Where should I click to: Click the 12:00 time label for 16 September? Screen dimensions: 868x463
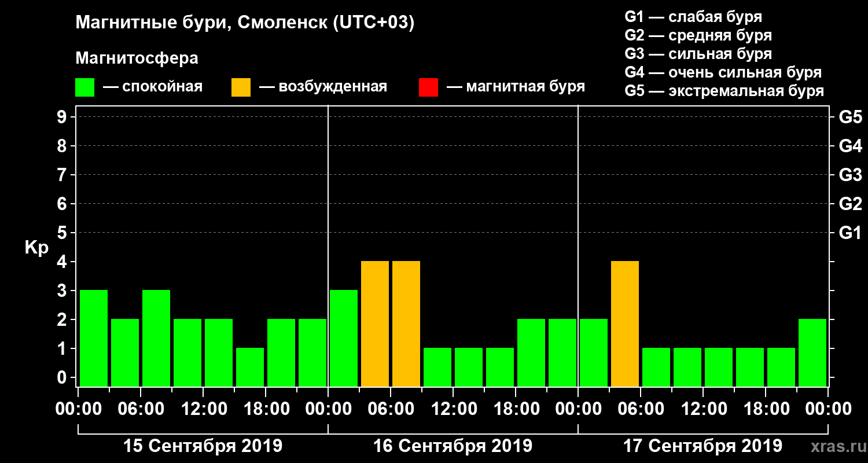point(454,409)
